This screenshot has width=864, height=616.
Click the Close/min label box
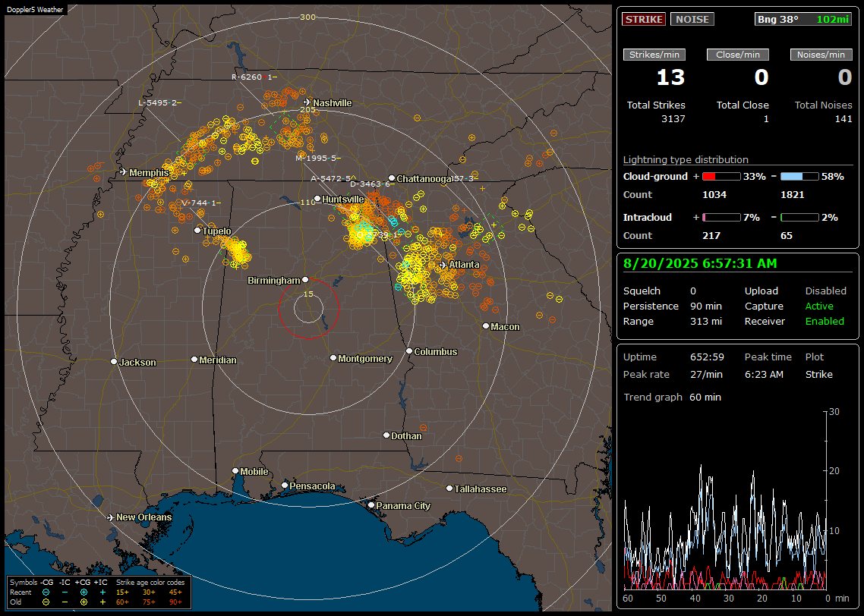(x=738, y=55)
